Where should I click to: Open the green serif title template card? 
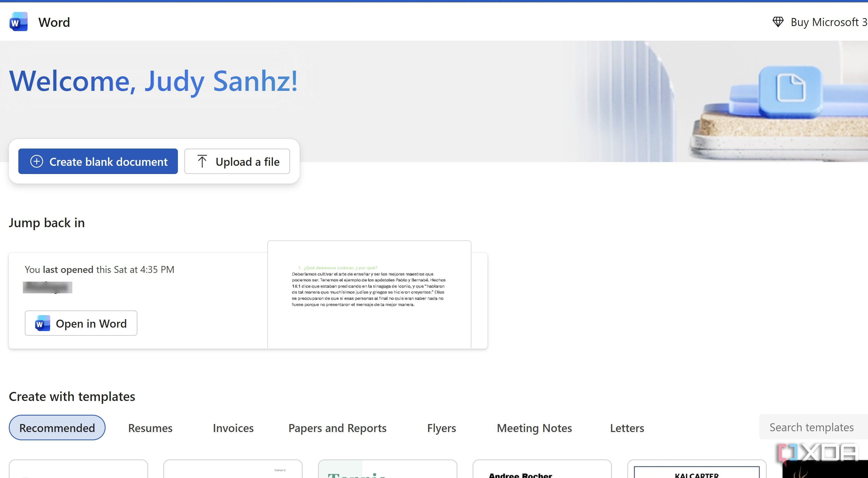coord(387,469)
